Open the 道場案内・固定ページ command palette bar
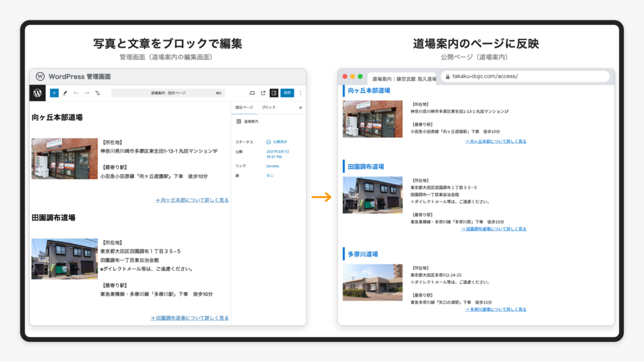 click(169, 93)
